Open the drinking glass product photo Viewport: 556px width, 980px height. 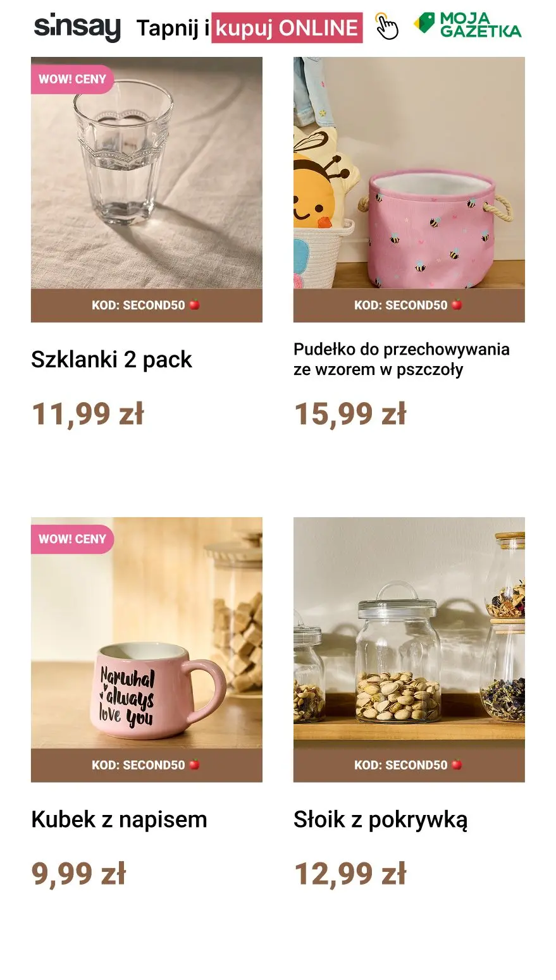tap(147, 173)
